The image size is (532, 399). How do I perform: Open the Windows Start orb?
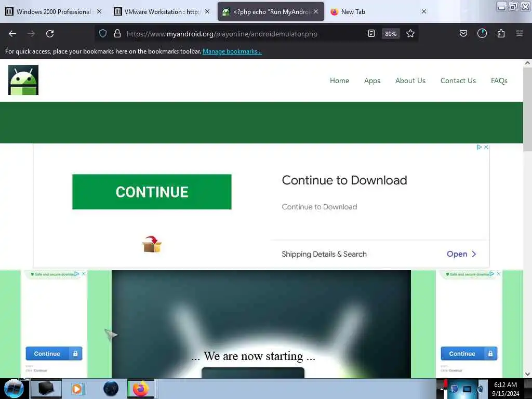coord(14,389)
